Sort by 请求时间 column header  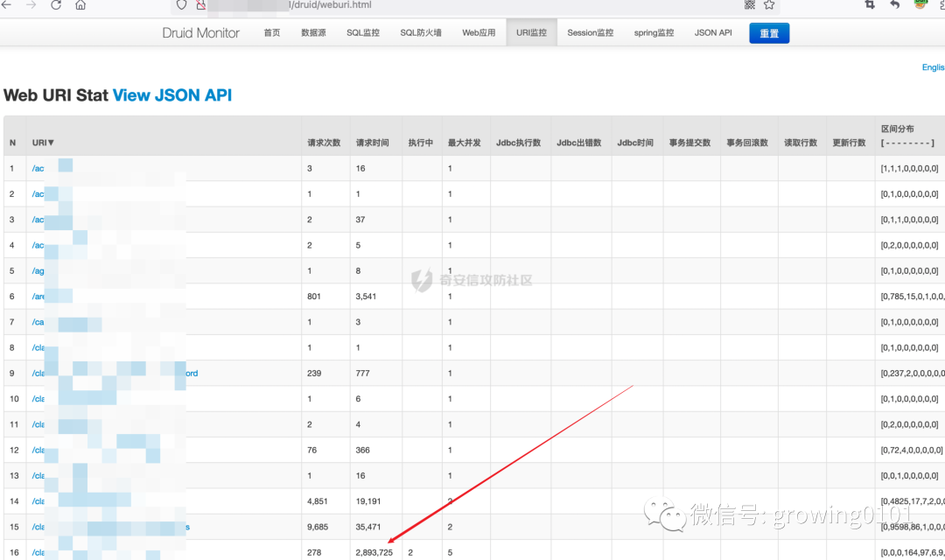(372, 143)
